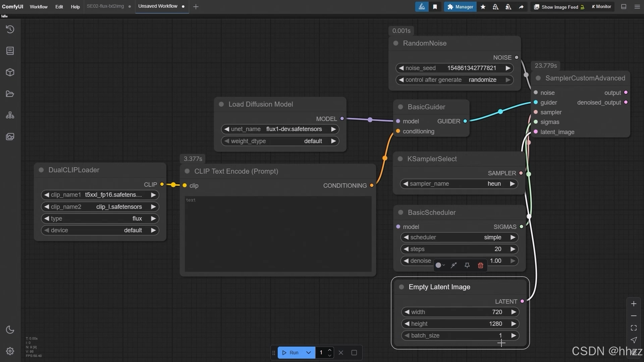
Task: Open the workflows folder sidebar icon
Action: coord(10,94)
